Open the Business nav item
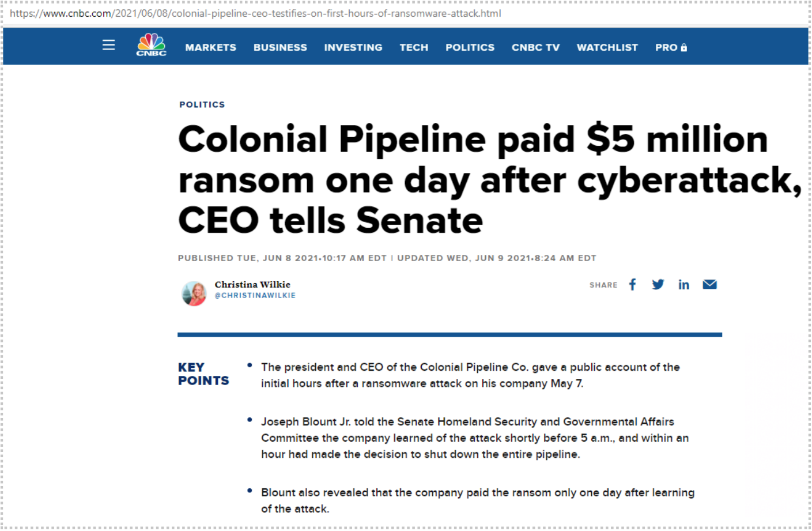Viewport: 812px width, 531px height. tap(280, 47)
